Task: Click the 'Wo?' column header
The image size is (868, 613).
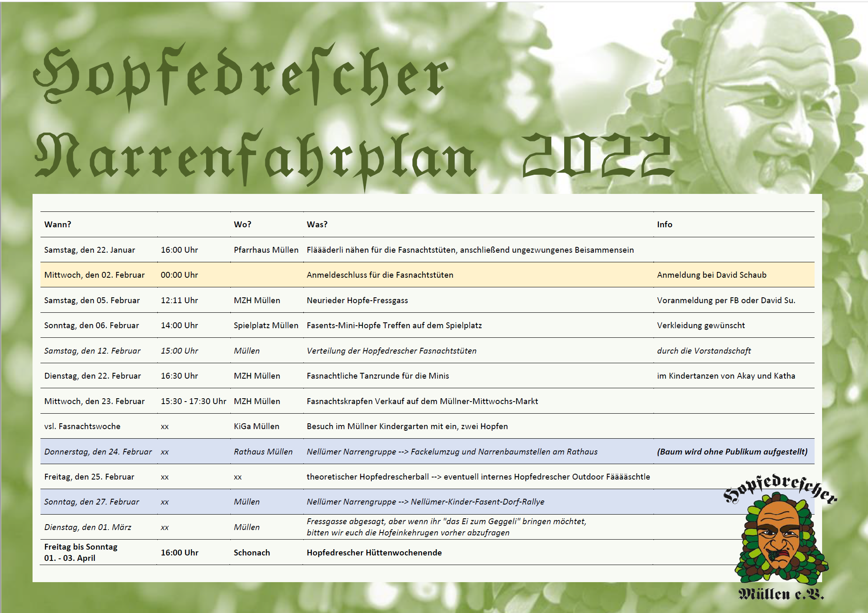Action: click(242, 224)
